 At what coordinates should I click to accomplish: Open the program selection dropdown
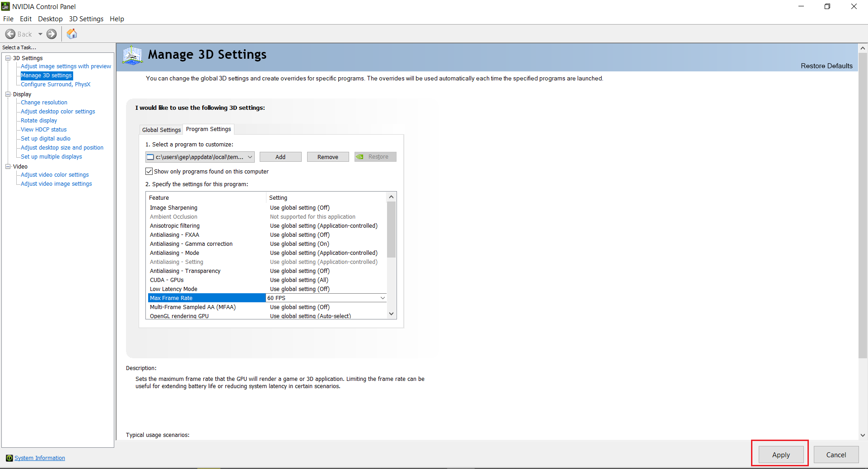200,157
